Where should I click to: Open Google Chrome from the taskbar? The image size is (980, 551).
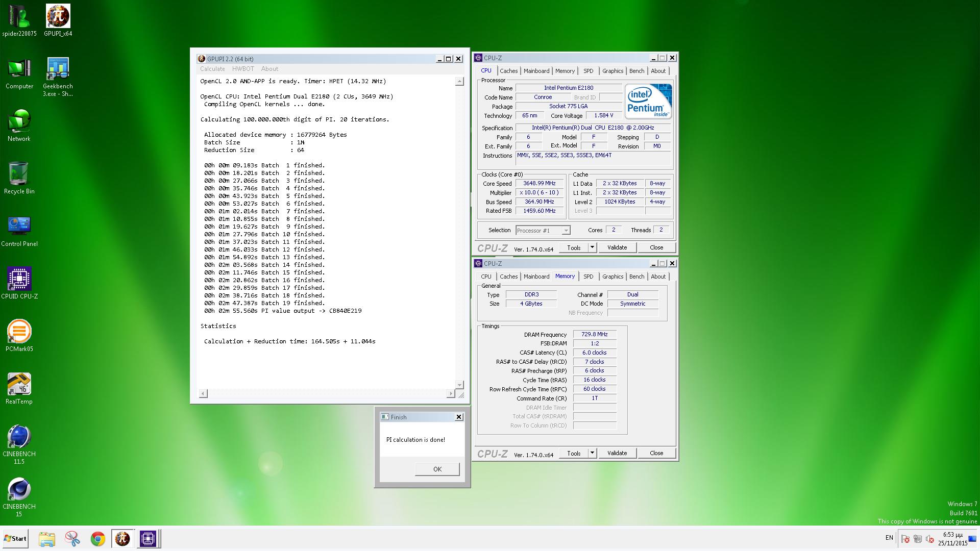tap(97, 539)
